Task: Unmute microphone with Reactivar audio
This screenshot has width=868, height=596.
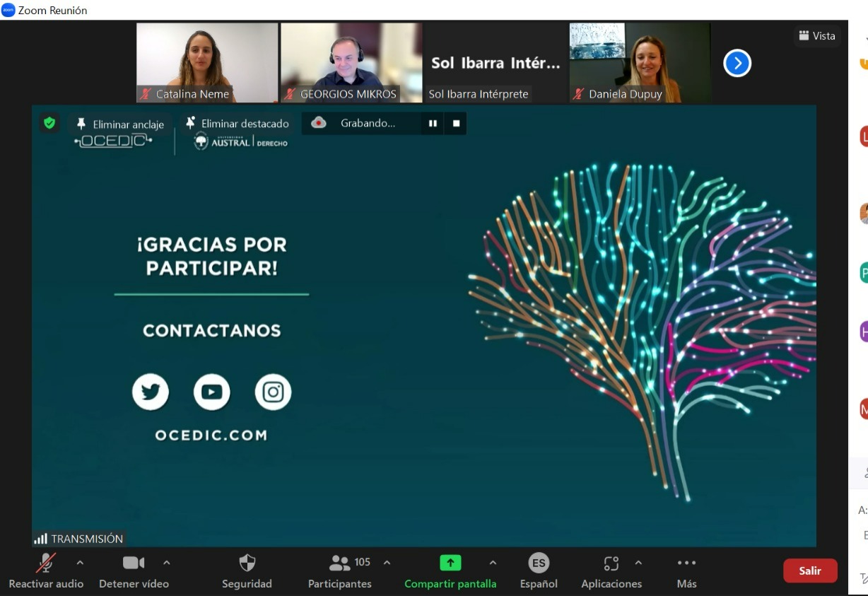Action: pos(46,563)
